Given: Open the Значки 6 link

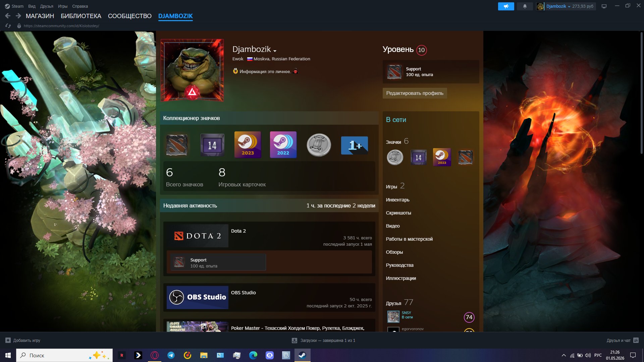Looking at the screenshot, I should [397, 141].
